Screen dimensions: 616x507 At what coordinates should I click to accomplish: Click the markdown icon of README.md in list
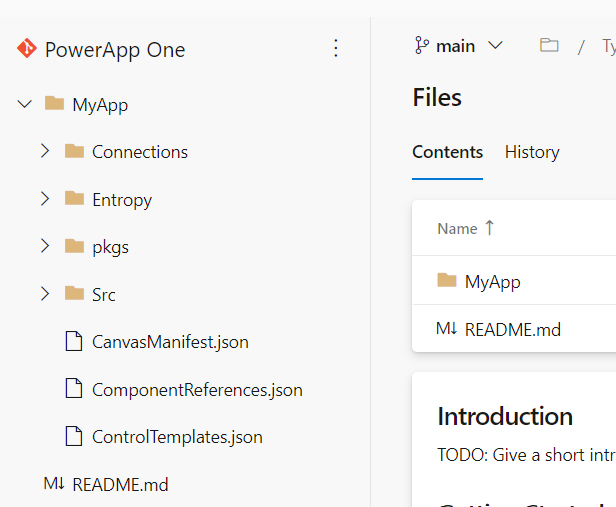click(x=447, y=328)
